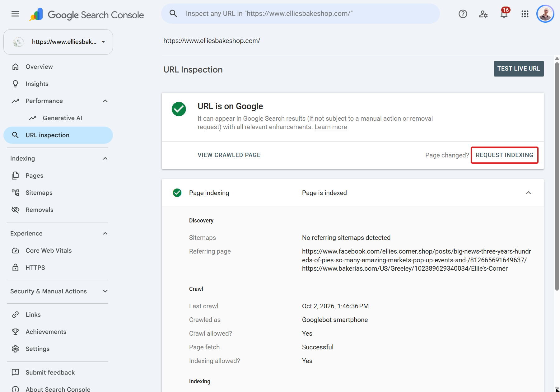
Task: Open Removals tool
Action: pos(58,210)
